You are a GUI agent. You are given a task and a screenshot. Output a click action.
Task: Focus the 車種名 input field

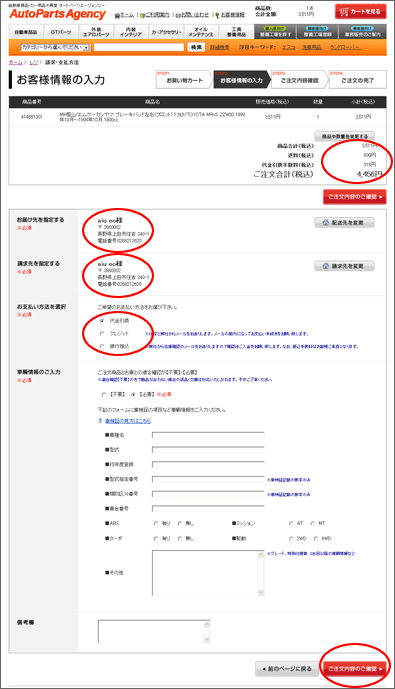208,435
